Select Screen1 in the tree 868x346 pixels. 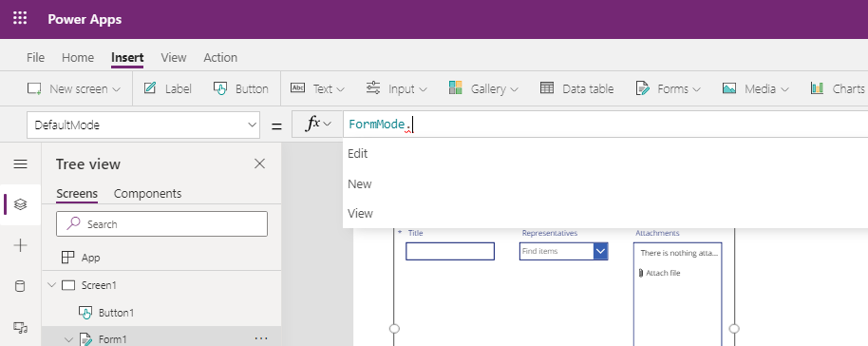(x=99, y=285)
